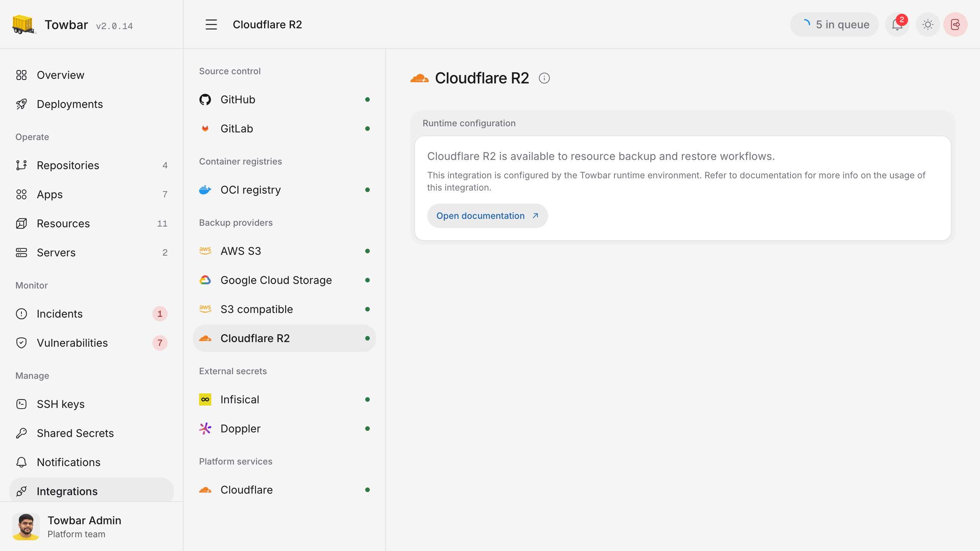Screen dimensions: 980x551
Task: Click the Infisical yellow infinity icon
Action: point(205,399)
